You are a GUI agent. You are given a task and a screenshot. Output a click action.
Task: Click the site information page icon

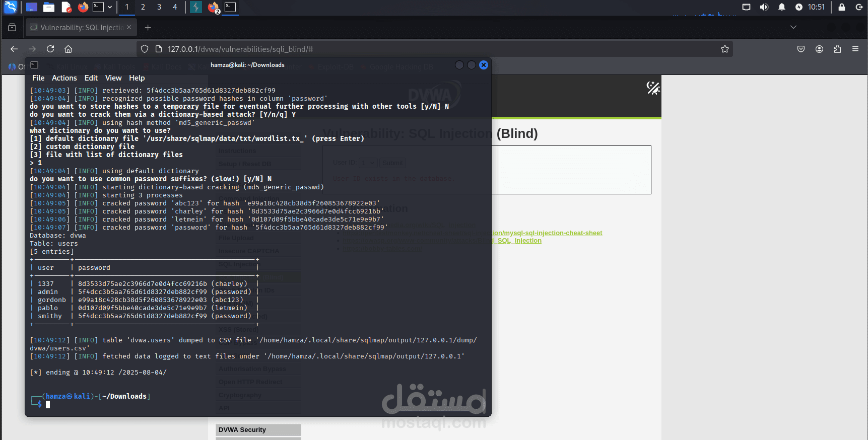pyautogui.click(x=158, y=49)
